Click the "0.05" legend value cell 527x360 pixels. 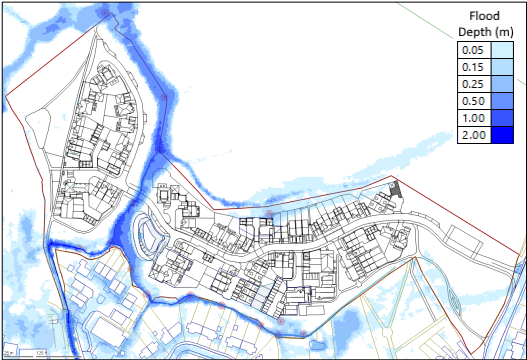[x=474, y=50]
